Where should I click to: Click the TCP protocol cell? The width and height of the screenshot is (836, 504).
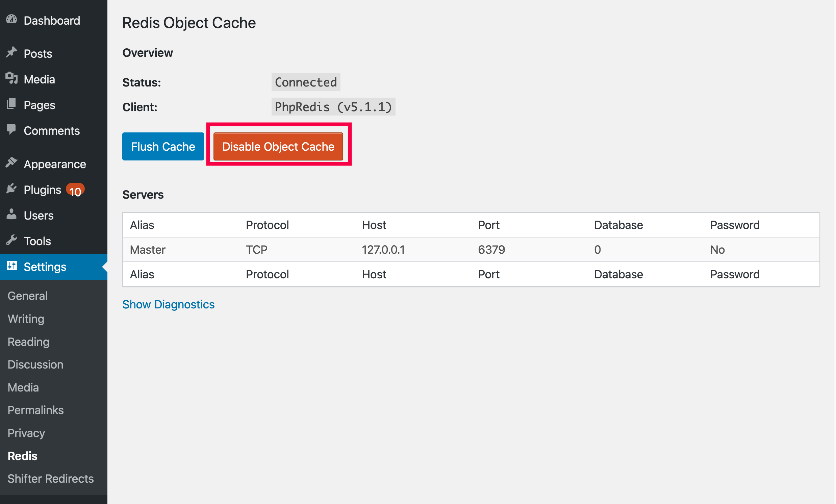coord(256,250)
